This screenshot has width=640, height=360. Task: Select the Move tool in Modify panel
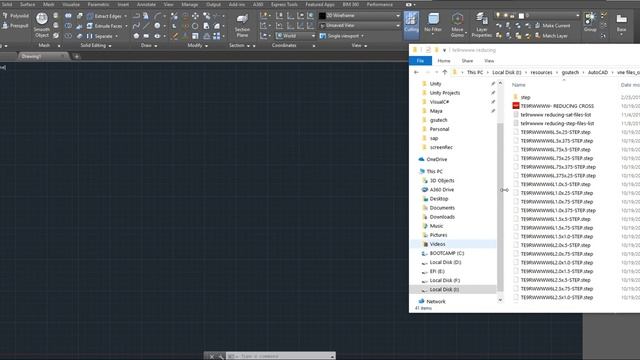pos(196,16)
